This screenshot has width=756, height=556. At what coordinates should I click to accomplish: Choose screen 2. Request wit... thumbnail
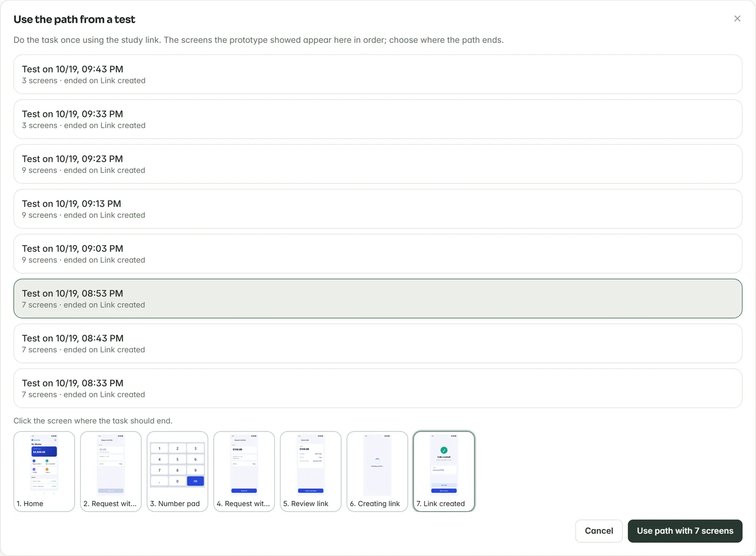coord(111,471)
